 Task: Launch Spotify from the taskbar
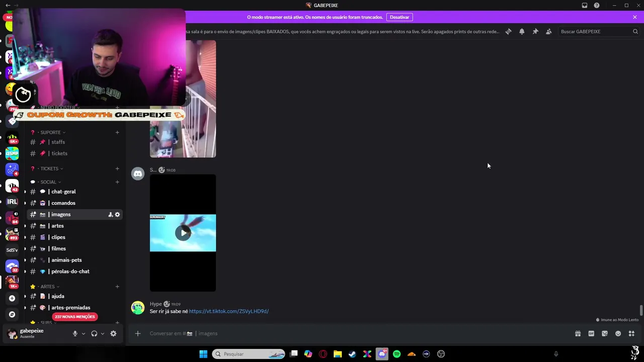tap(396, 354)
